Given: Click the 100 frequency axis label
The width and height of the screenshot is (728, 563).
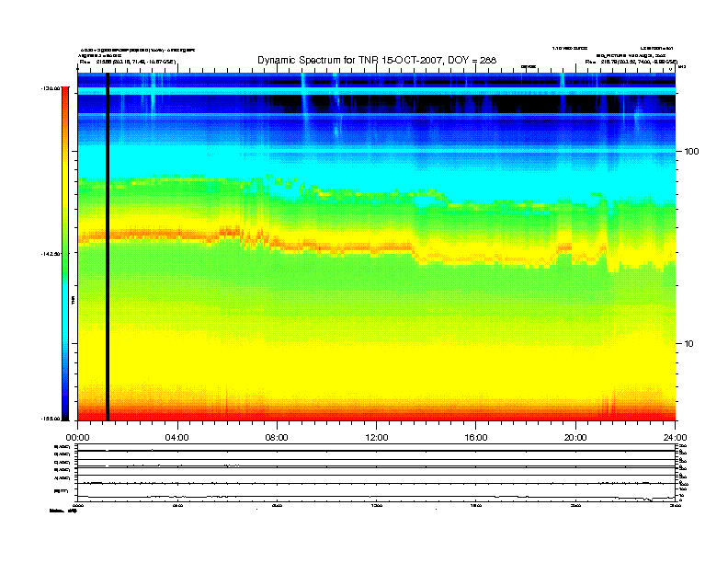Looking at the screenshot, I should 691,152.
